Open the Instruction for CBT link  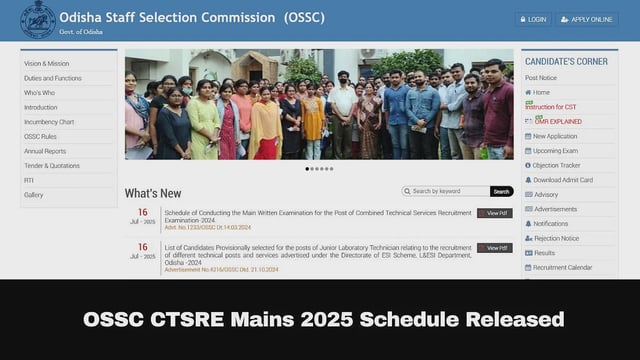(551, 107)
